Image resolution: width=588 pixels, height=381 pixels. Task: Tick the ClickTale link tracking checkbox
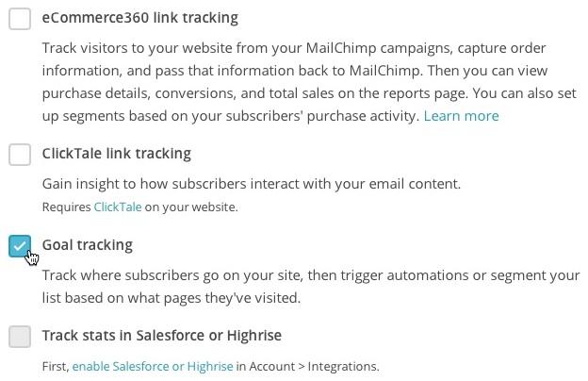[20, 155]
